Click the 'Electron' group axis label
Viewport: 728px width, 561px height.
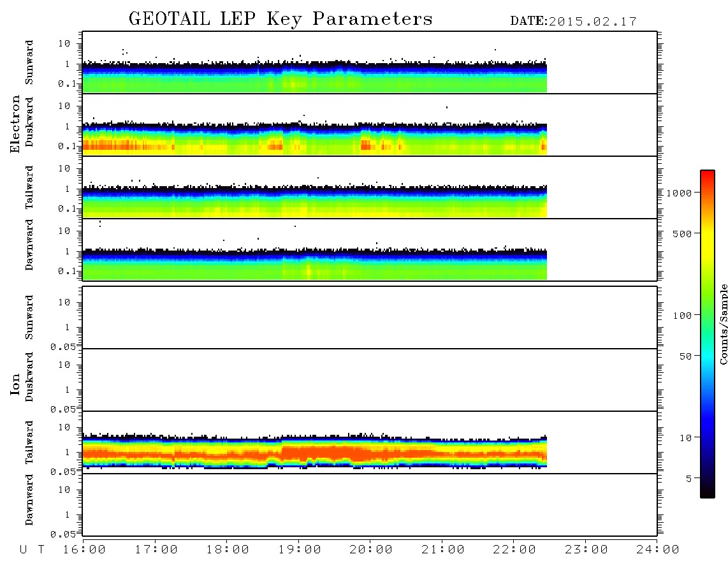15,124
